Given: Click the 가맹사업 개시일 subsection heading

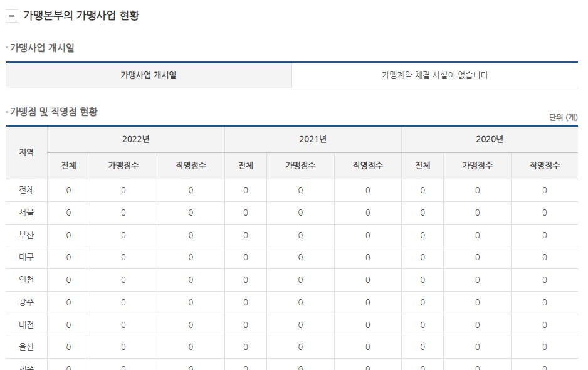Looking at the screenshot, I should pos(42,48).
